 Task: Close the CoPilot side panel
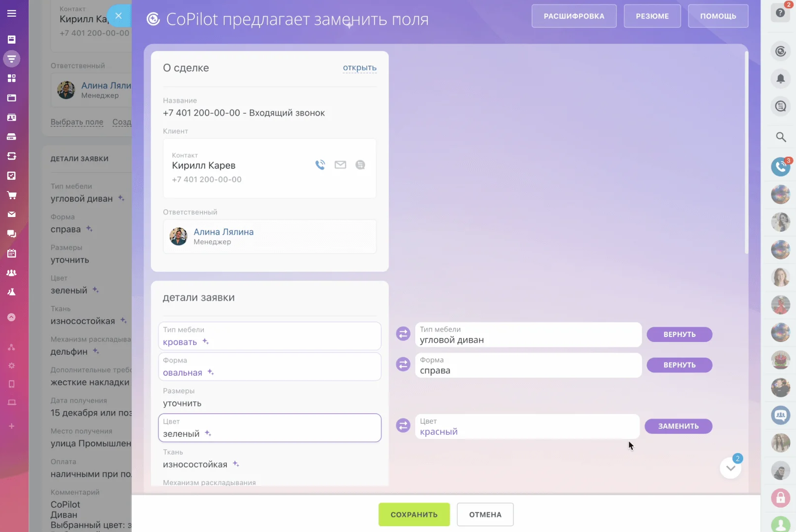(x=119, y=16)
